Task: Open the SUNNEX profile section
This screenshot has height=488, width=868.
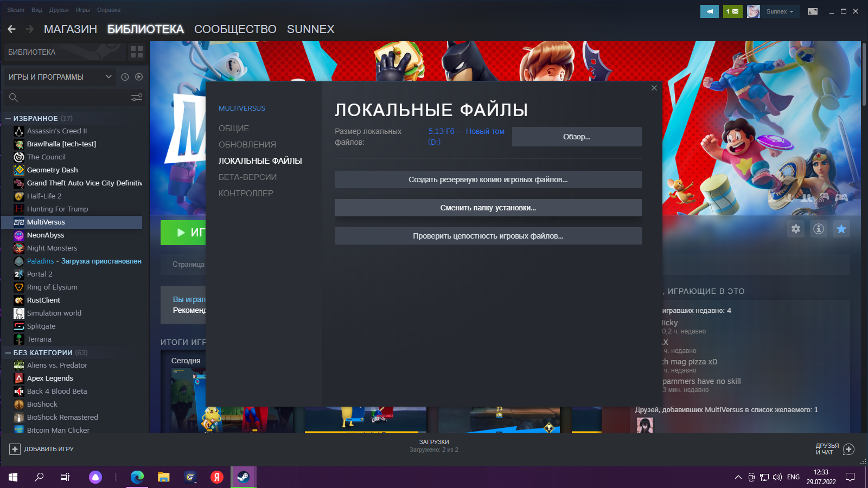Action: click(310, 29)
